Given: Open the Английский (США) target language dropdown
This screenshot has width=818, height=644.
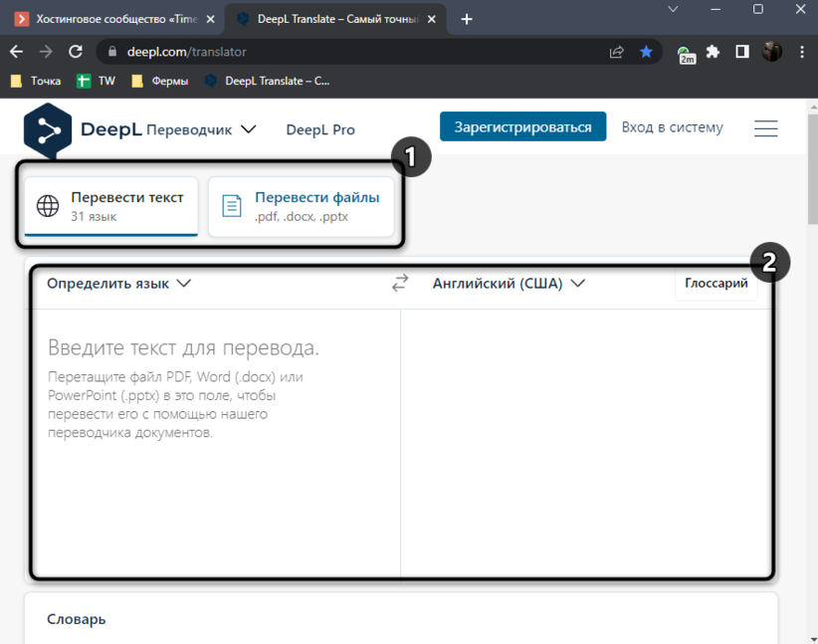Looking at the screenshot, I should pyautogui.click(x=509, y=284).
